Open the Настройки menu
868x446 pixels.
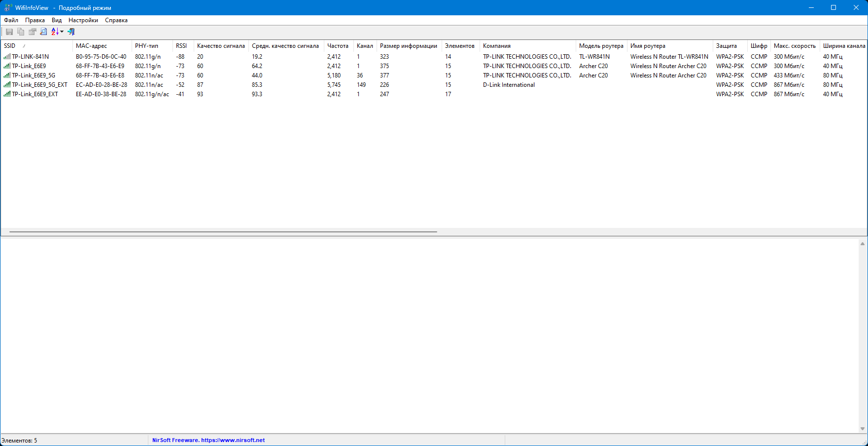point(83,20)
